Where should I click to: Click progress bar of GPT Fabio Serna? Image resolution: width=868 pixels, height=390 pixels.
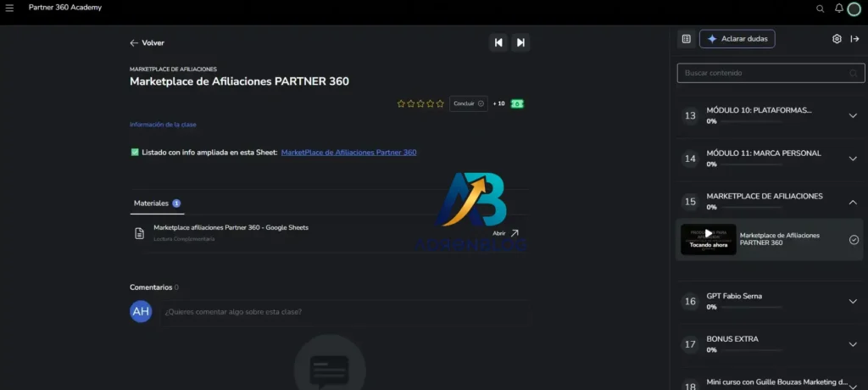click(751, 307)
